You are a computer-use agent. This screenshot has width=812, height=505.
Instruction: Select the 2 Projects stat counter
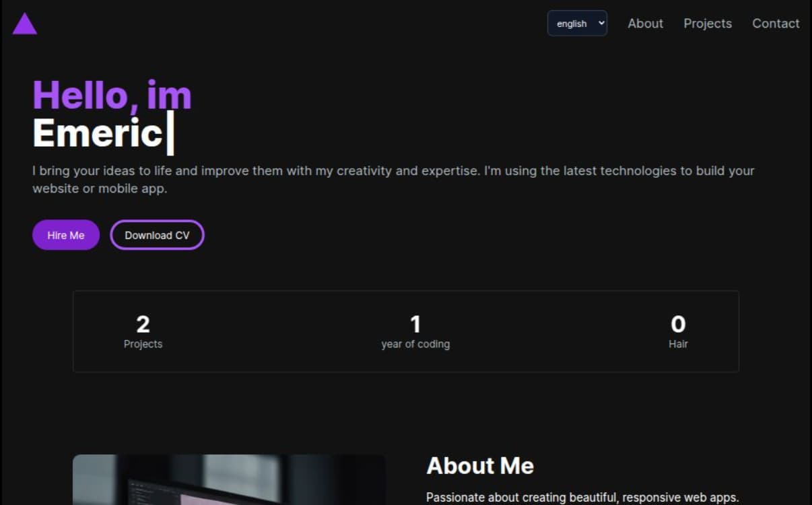[x=143, y=325]
